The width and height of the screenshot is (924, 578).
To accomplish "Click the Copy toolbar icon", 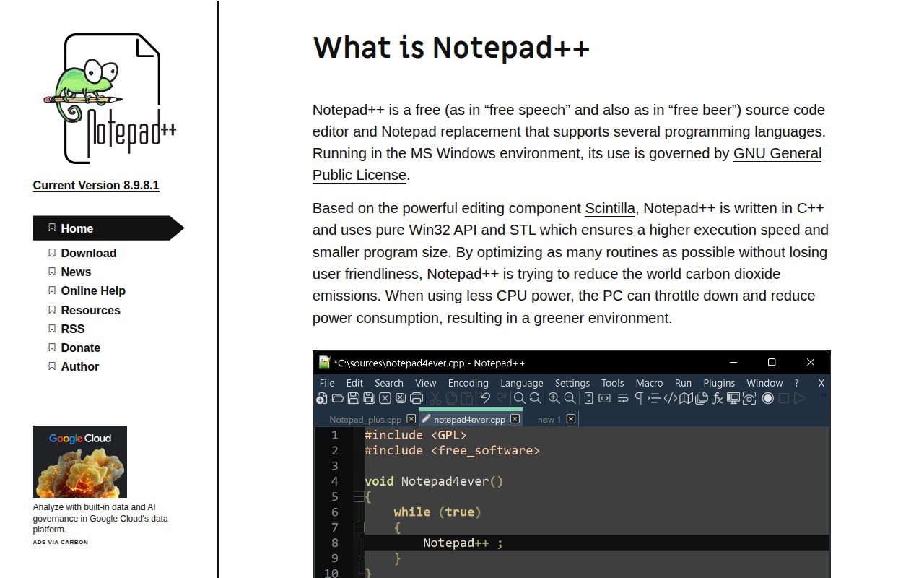I will click(x=451, y=398).
